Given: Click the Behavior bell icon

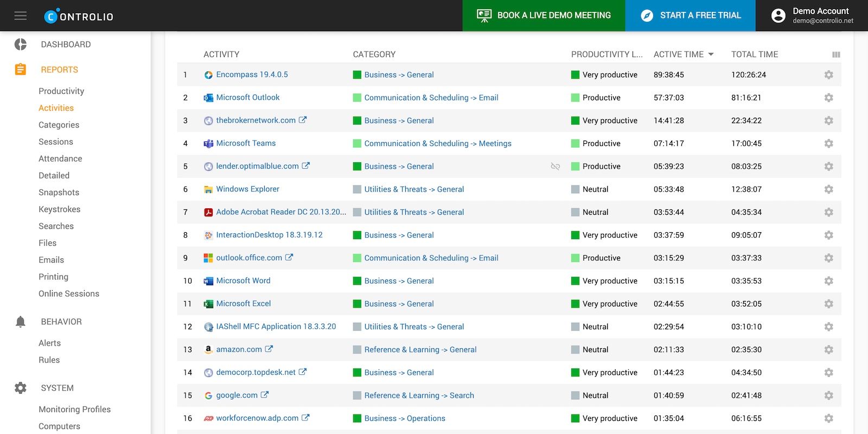Looking at the screenshot, I should click(21, 322).
